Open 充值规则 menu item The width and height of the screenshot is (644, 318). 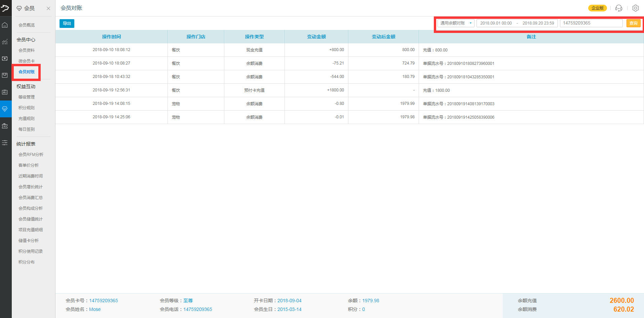tap(27, 119)
